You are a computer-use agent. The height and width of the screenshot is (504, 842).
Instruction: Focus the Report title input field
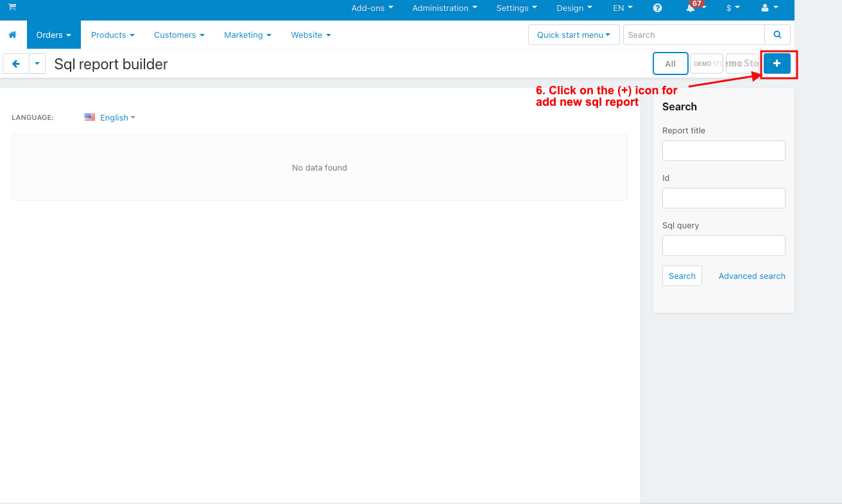723,151
